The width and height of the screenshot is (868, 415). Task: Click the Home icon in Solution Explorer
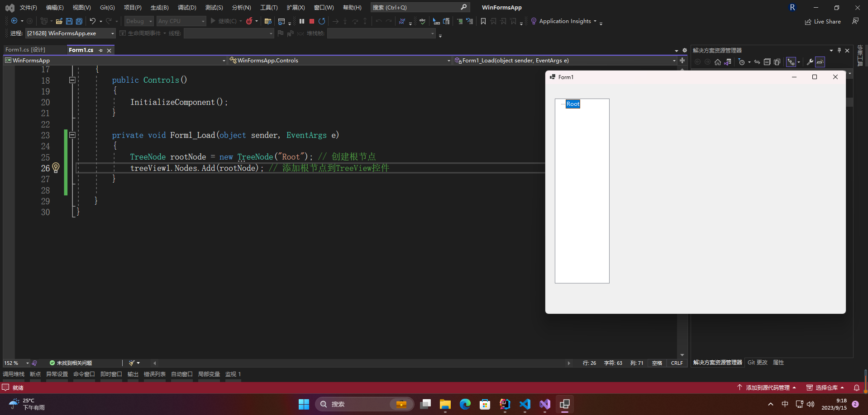coord(718,62)
